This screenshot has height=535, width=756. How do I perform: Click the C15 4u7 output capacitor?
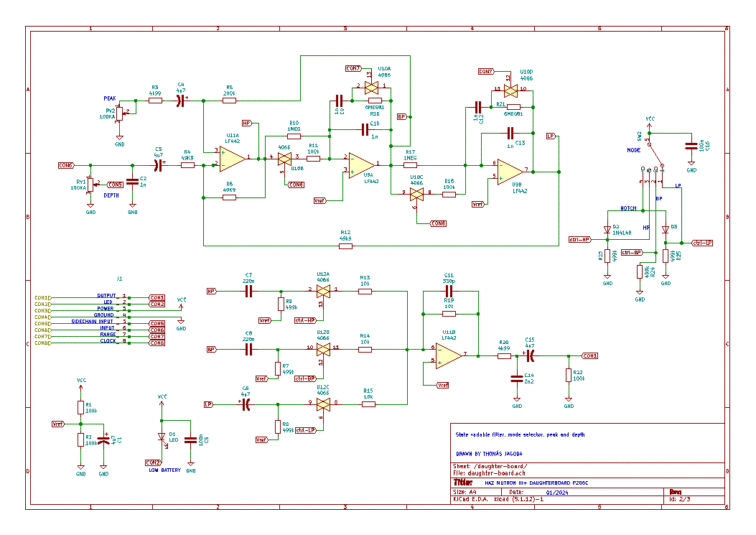click(530, 356)
